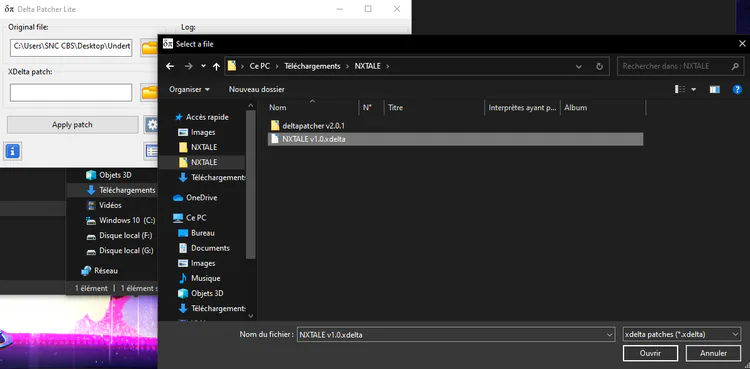Go back in the file dialog
This screenshot has height=369, width=750.
tap(170, 67)
